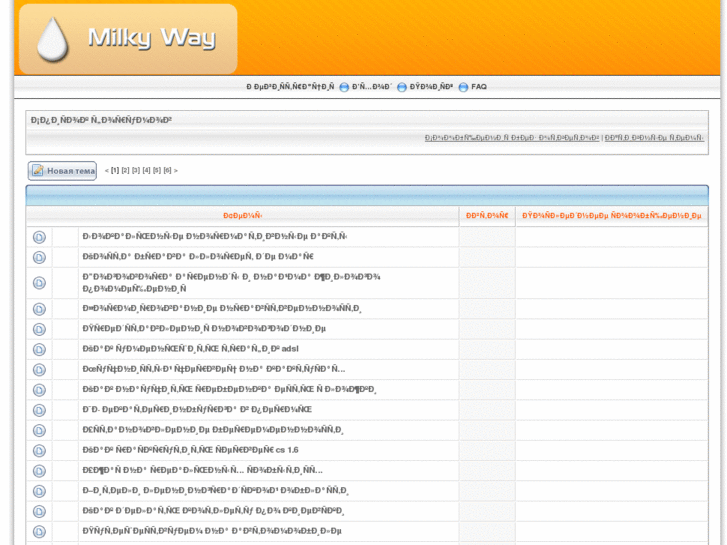Click the forum list breadcrumb heading above the underlined links
Screen dimensions: 727x545
[101, 120]
